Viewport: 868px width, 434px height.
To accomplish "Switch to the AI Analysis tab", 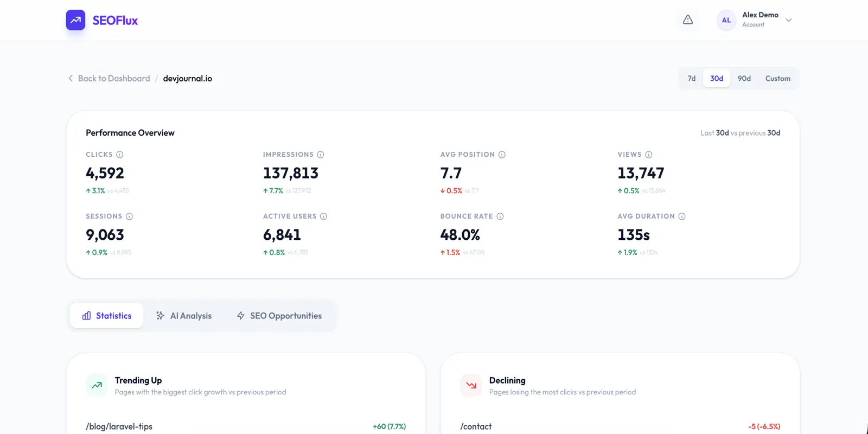I will (184, 316).
